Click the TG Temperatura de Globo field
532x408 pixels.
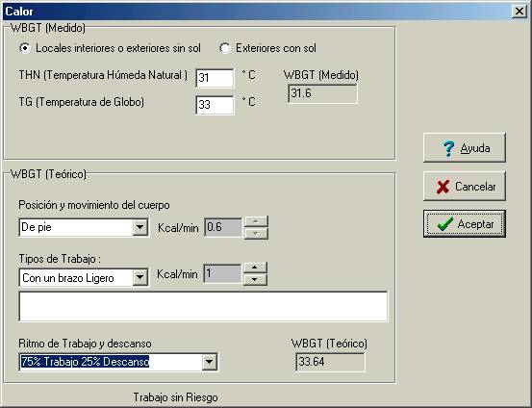pyautogui.click(x=215, y=105)
